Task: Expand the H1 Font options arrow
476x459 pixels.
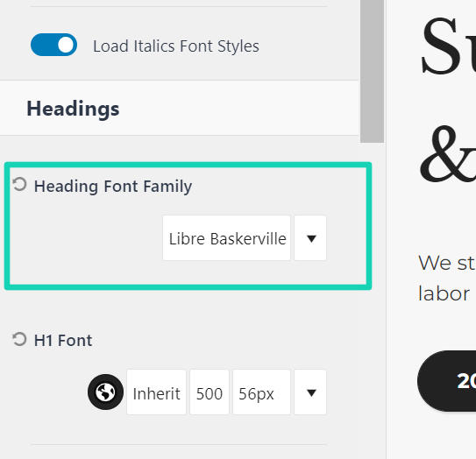Action: tap(310, 392)
